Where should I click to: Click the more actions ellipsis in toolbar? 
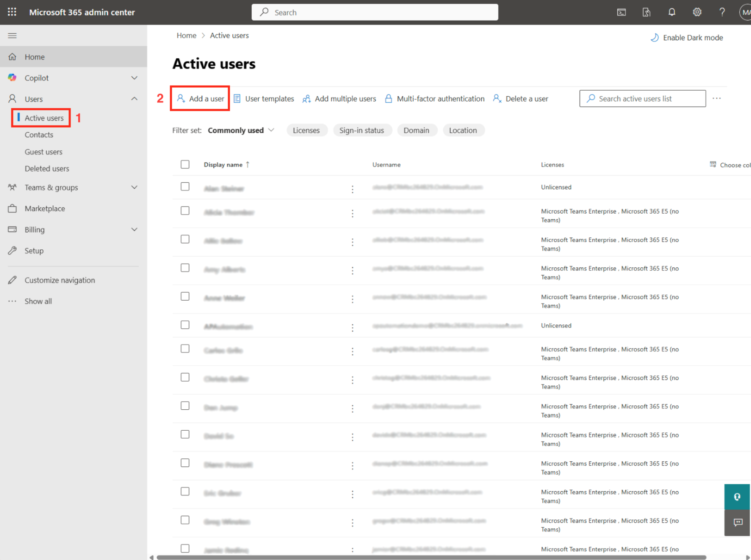717,99
